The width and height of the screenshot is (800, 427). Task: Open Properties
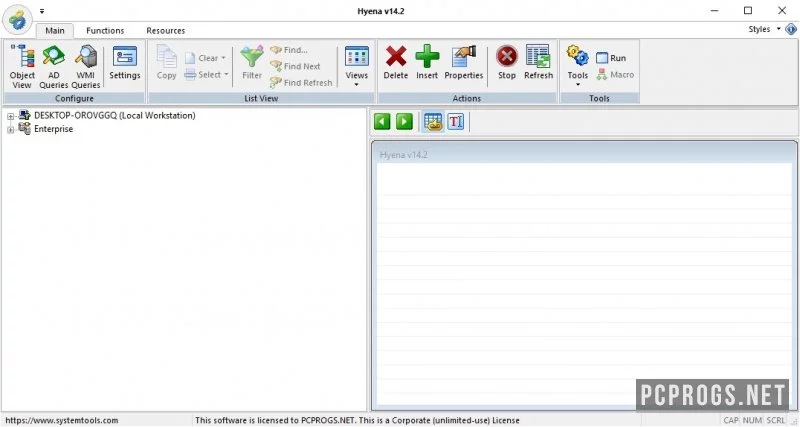pos(464,63)
